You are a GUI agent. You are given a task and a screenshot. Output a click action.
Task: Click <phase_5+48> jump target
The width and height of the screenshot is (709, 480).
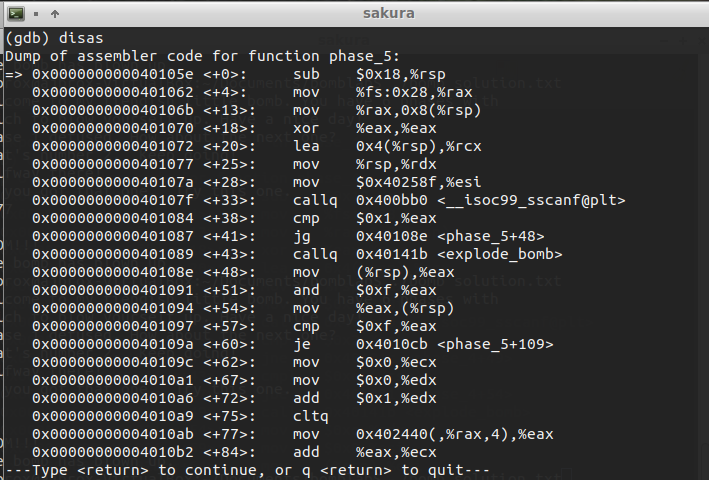[490, 236]
